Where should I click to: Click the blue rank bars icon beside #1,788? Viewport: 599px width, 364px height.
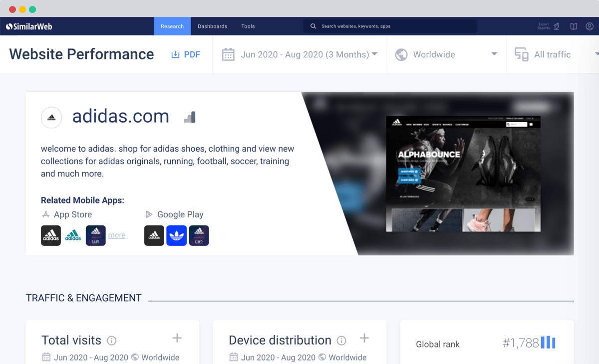548,342
